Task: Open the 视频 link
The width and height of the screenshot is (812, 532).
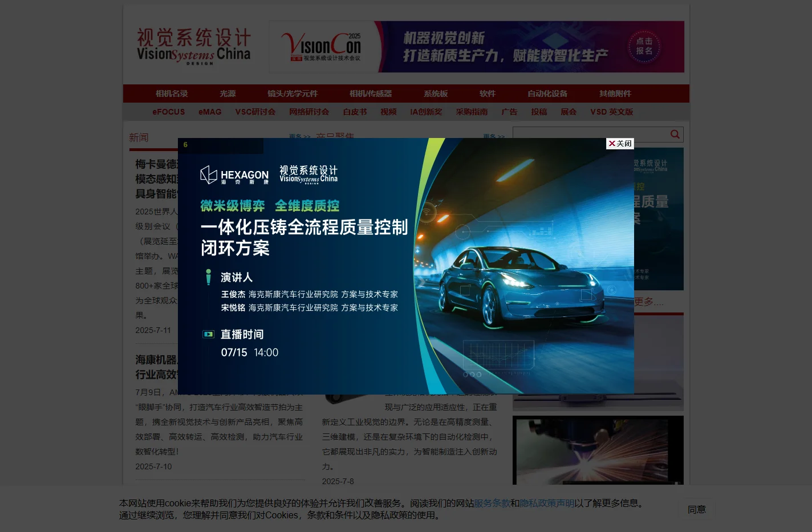Action: click(388, 112)
